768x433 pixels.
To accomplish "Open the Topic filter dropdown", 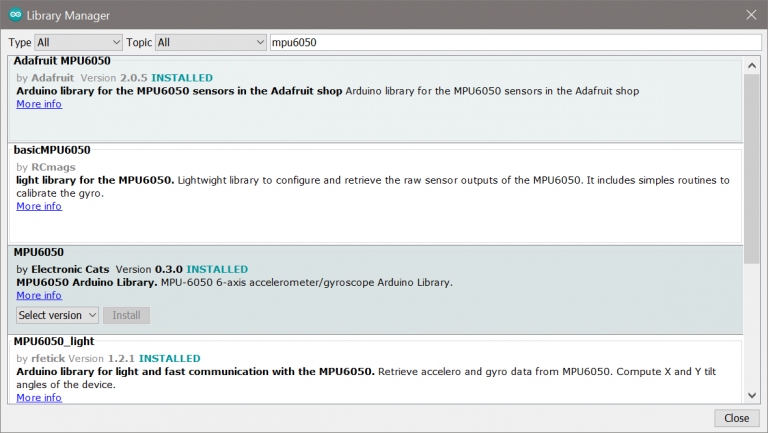I will (x=211, y=43).
